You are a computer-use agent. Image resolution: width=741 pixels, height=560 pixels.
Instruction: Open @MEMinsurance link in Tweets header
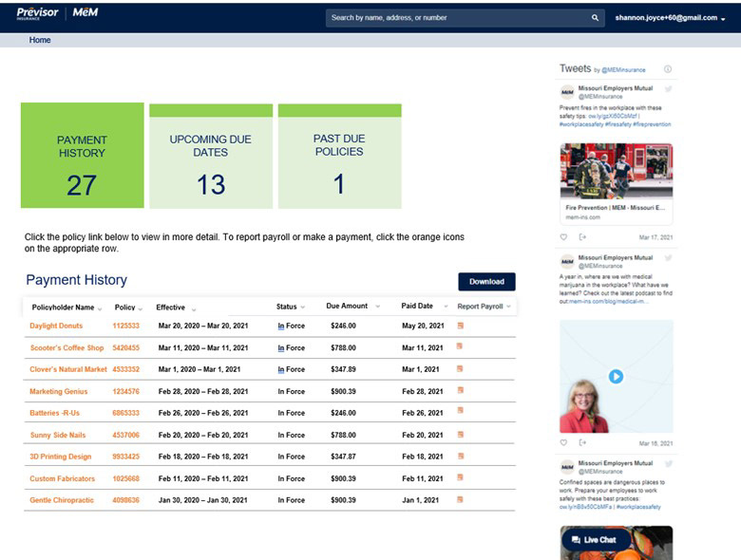tap(624, 70)
